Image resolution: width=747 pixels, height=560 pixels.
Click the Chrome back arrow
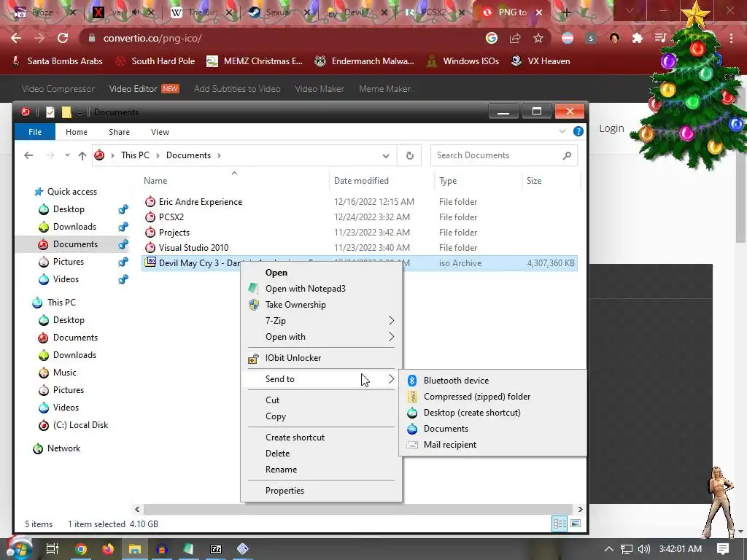pyautogui.click(x=16, y=38)
